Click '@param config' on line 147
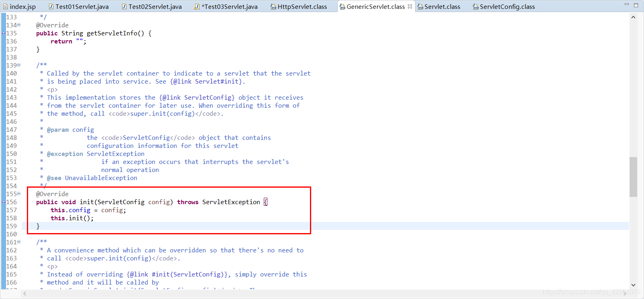Screen dimensions: 644x299 click(70, 130)
